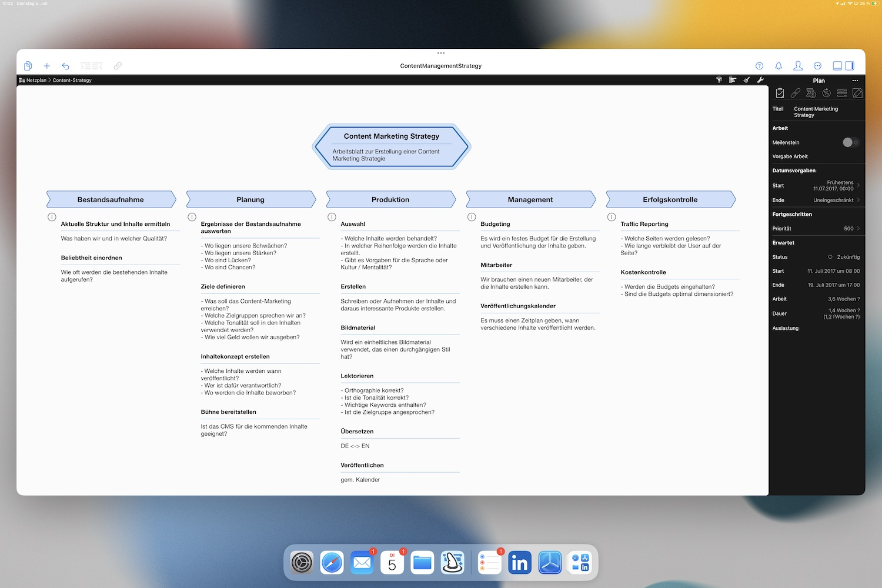Toggle the bottom bar visibility
Image resolution: width=882 pixels, height=588 pixels.
(x=837, y=65)
